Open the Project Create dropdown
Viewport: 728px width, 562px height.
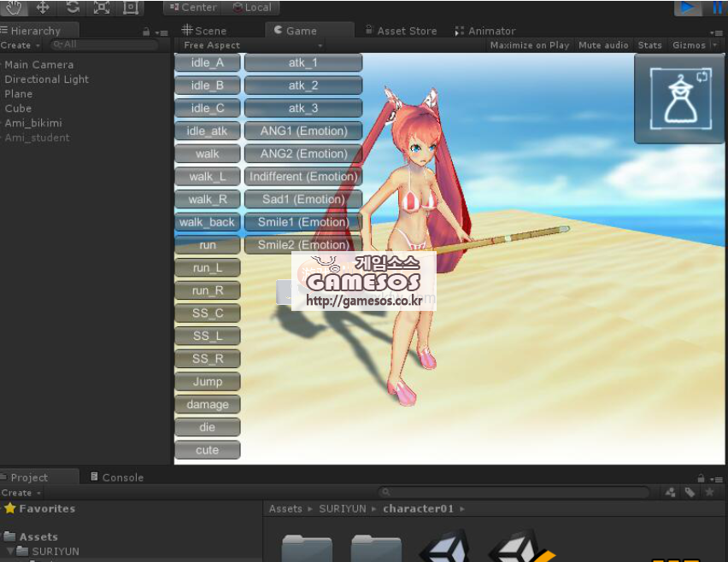coord(21,493)
